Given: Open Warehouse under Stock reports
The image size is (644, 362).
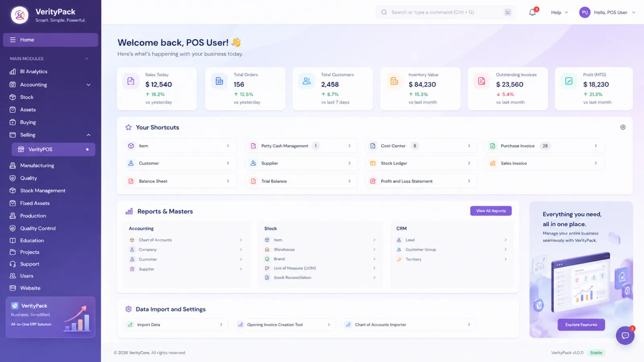Looking at the screenshot, I should [320, 250].
